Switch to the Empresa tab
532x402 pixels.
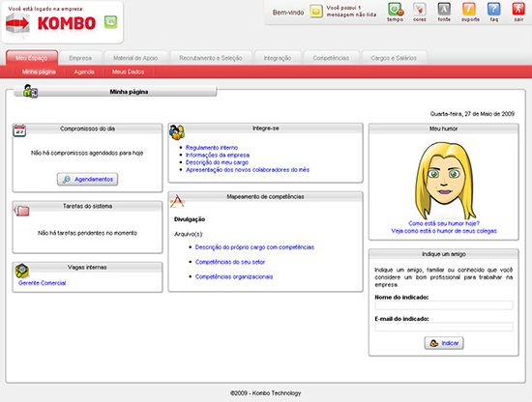pyautogui.click(x=80, y=58)
